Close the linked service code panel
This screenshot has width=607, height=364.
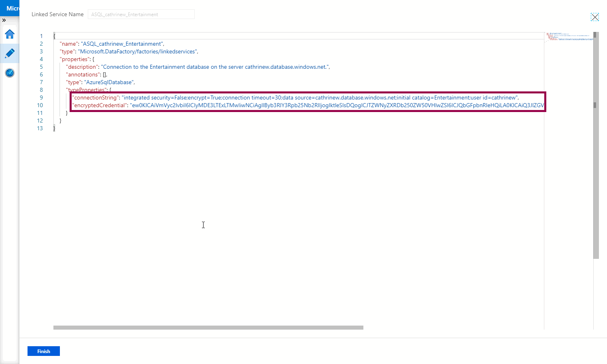[594, 17]
